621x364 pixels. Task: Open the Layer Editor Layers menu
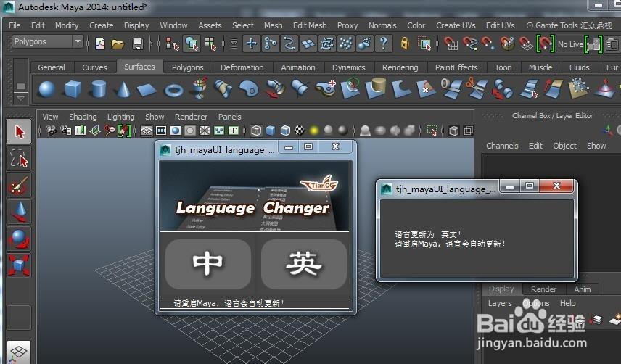[x=500, y=303]
